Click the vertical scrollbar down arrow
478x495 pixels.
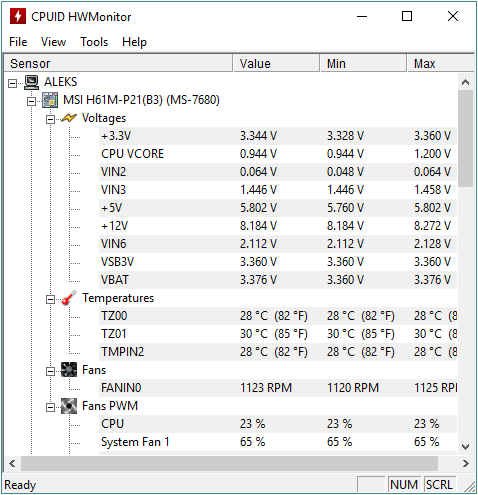pos(466,446)
